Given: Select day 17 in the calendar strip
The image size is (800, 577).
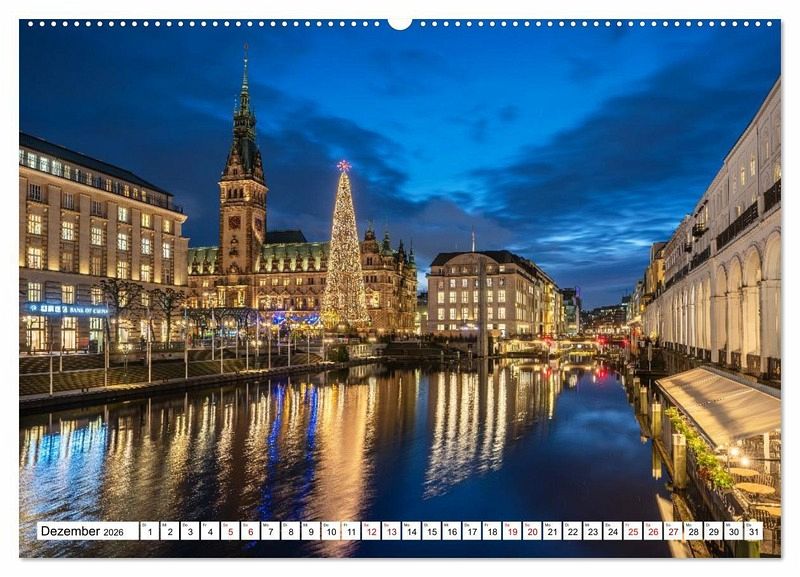Looking at the screenshot, I should 472,531.
